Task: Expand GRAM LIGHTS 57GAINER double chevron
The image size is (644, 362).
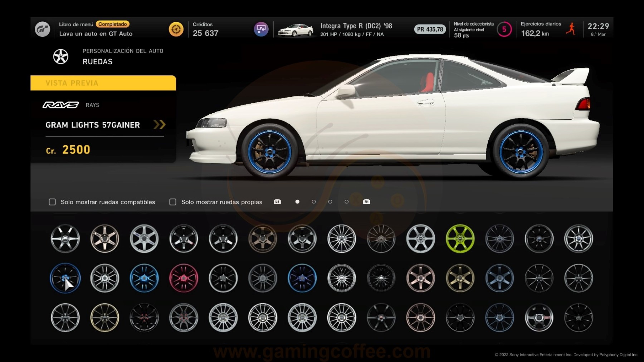Action: click(x=160, y=124)
